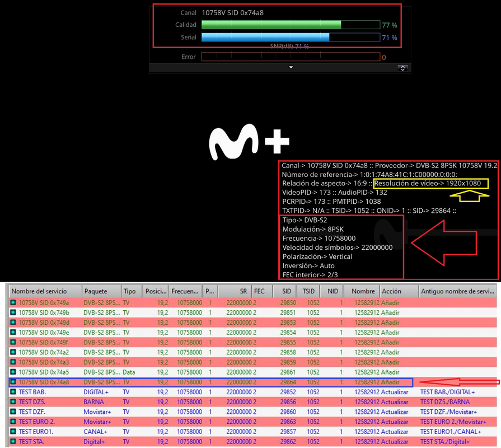Click the Data type cell
Viewport: 501px width, 448px height.
click(x=129, y=372)
